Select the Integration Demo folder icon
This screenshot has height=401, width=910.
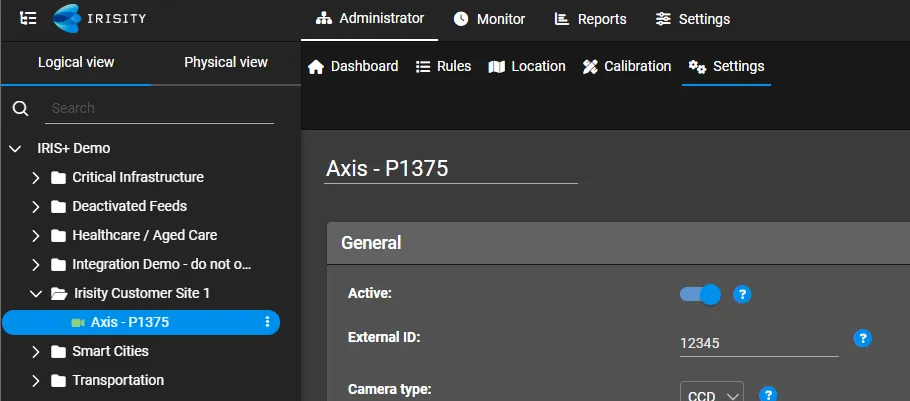click(x=58, y=265)
